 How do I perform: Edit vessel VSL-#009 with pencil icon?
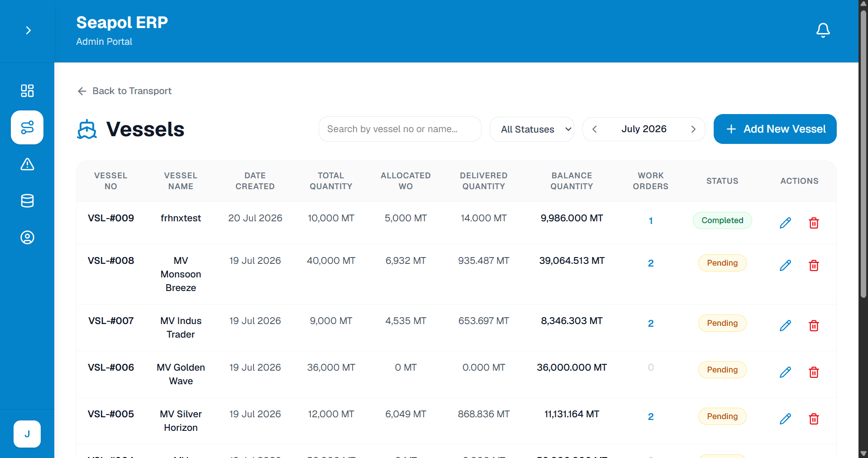[x=785, y=223]
